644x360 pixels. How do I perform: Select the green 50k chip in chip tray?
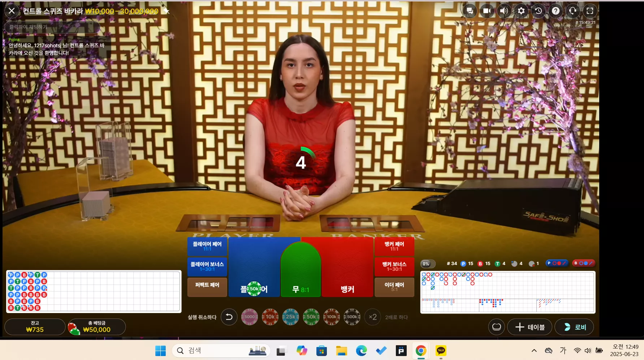311,317
